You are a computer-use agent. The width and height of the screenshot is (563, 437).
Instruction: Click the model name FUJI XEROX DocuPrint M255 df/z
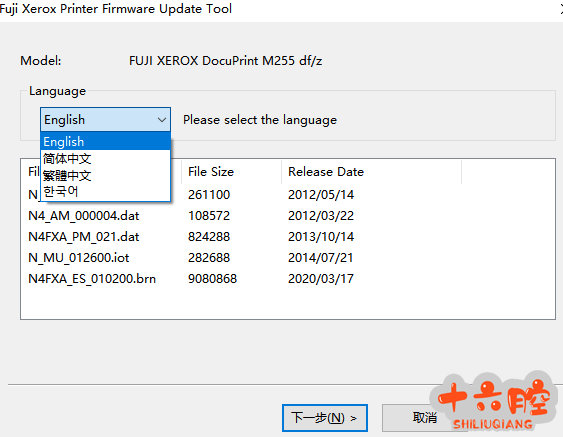225,61
